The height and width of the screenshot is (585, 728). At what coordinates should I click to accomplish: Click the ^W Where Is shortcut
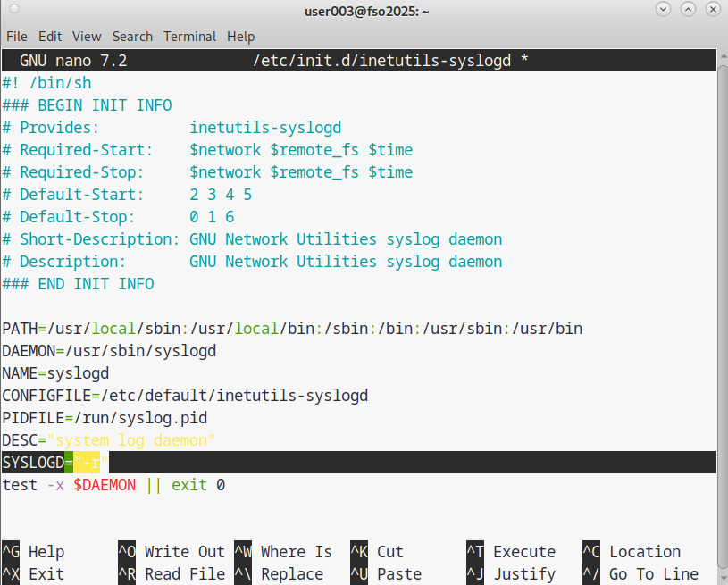click(283, 552)
